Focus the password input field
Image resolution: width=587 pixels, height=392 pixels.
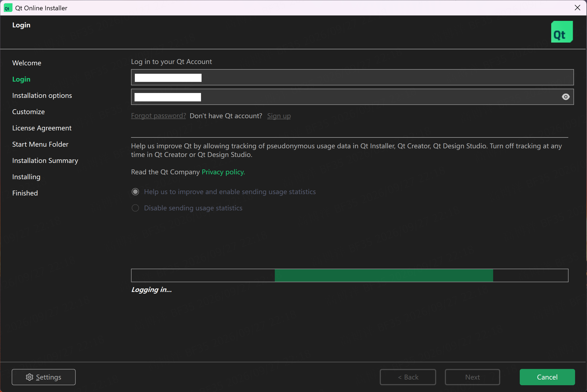[352, 97]
